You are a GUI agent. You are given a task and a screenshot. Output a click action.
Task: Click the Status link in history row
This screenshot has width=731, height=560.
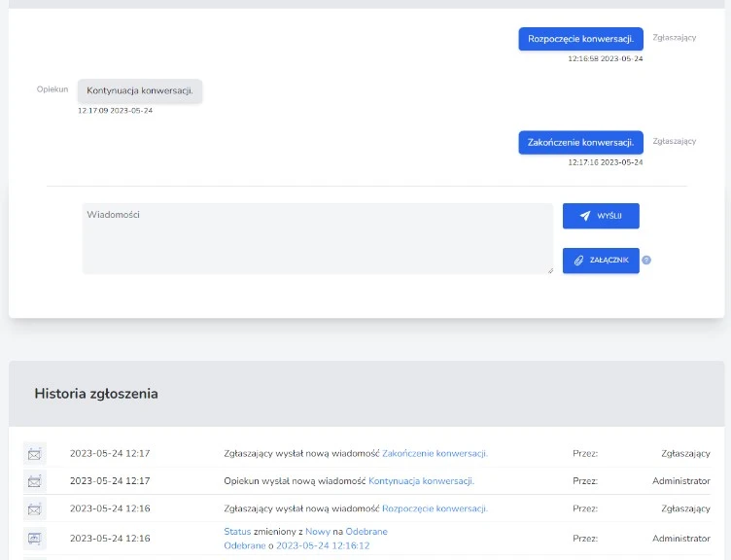(237, 532)
